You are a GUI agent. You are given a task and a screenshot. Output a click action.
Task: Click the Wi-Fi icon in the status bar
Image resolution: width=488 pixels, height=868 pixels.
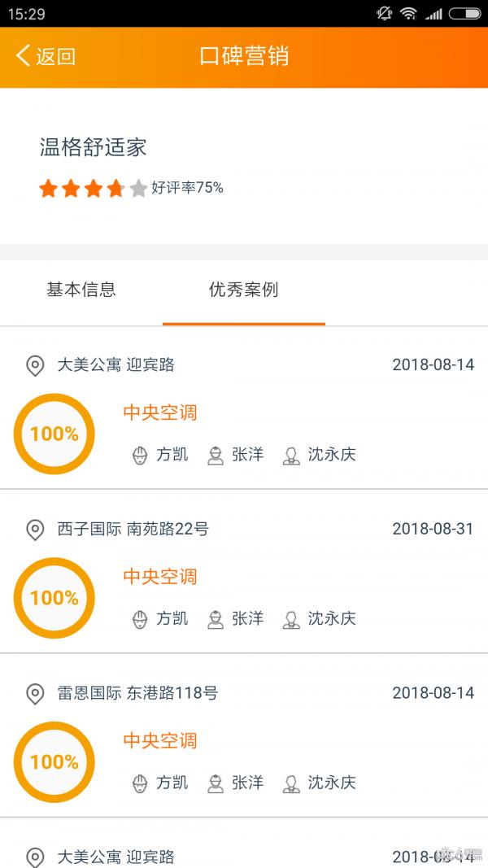point(408,14)
